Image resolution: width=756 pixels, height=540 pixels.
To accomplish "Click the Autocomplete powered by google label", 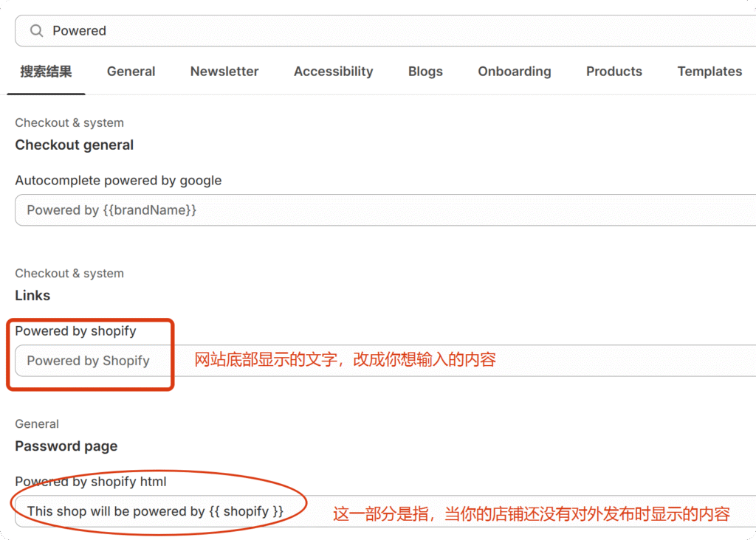I will tap(118, 181).
